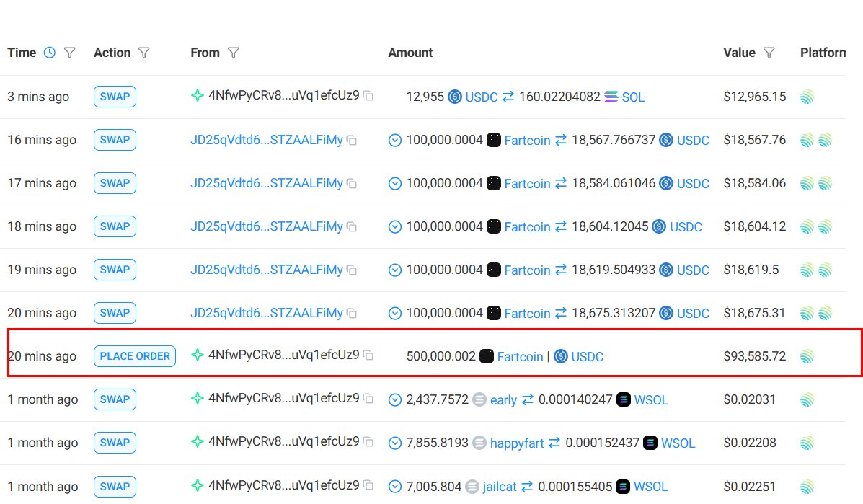Viewport: 863px width, 504px height.
Task: Copy address in the PLACE ORDER row
Action: pos(368,355)
